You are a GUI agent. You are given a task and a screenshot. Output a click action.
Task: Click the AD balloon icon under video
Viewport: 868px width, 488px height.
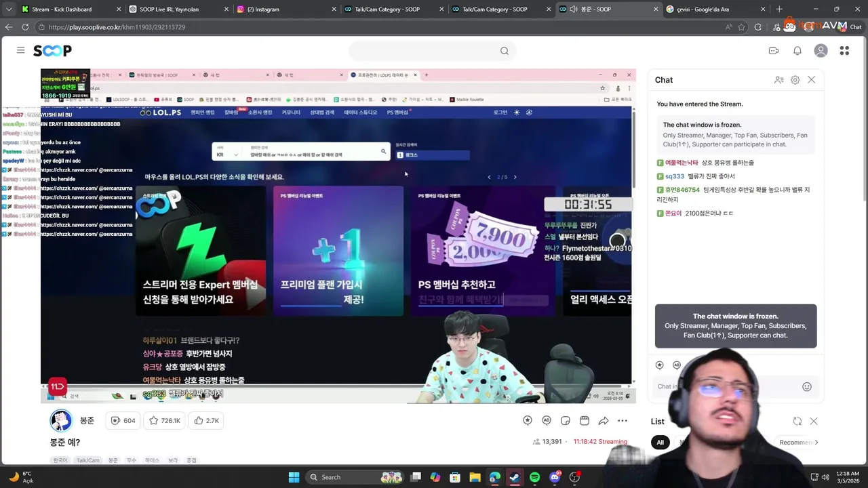click(x=547, y=421)
